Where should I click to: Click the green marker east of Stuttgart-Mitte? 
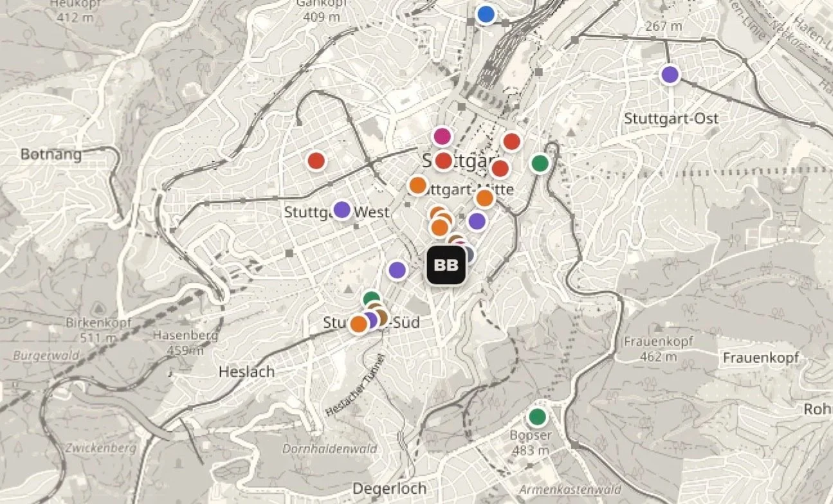[x=540, y=163]
